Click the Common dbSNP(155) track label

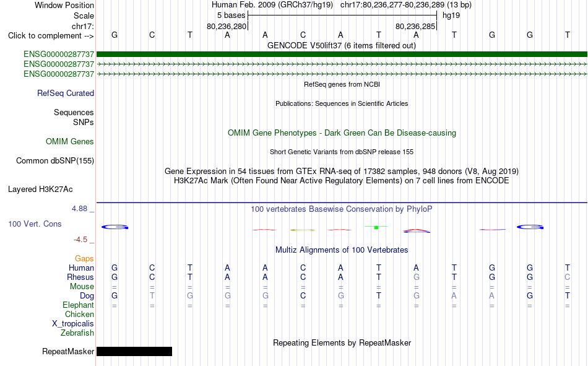[55, 160]
